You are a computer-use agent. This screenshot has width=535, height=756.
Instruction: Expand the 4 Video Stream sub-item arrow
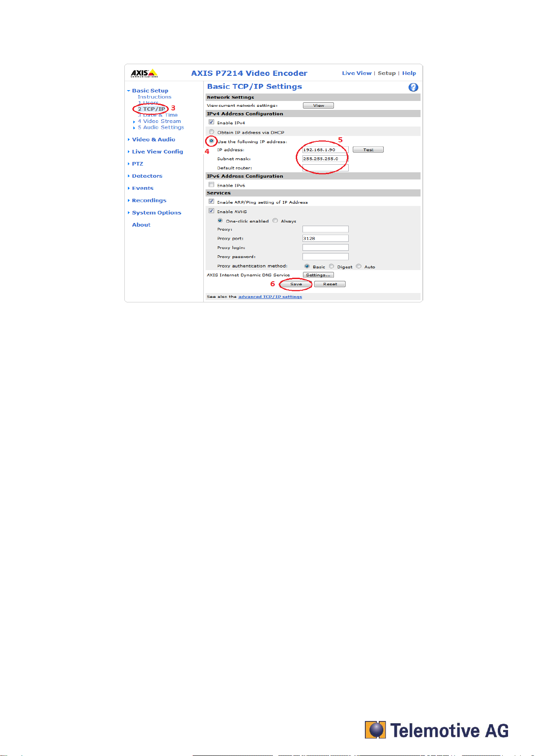click(134, 122)
